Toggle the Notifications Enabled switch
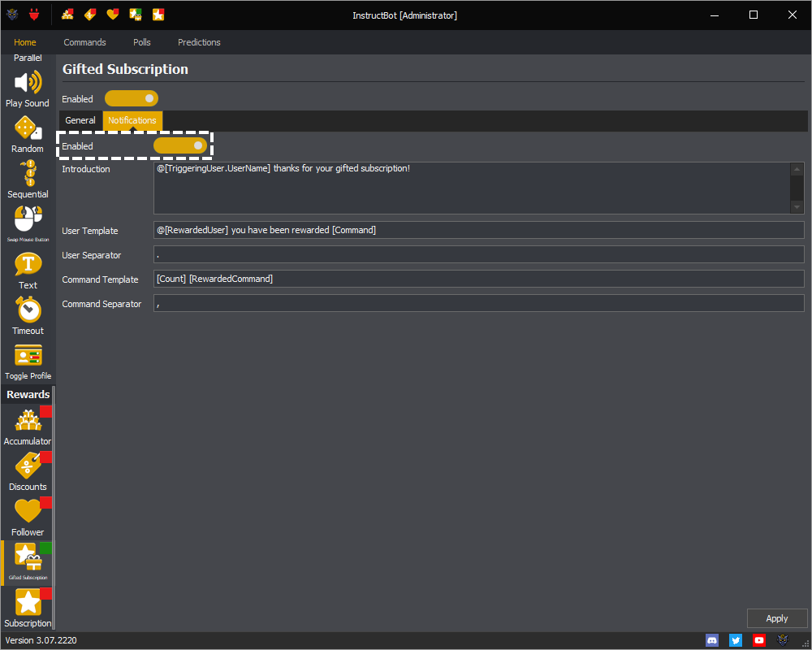Viewport: 812px width, 650px height. click(180, 145)
